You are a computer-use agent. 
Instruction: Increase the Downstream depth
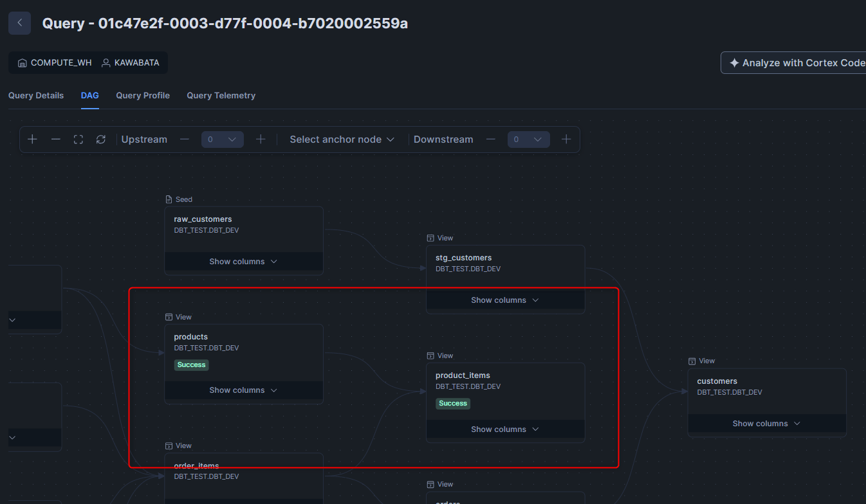tap(566, 139)
